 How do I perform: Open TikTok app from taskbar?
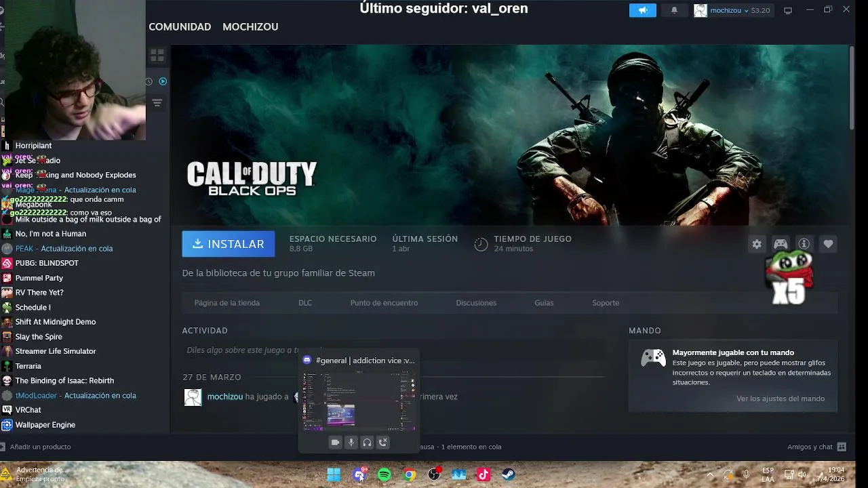(484, 475)
